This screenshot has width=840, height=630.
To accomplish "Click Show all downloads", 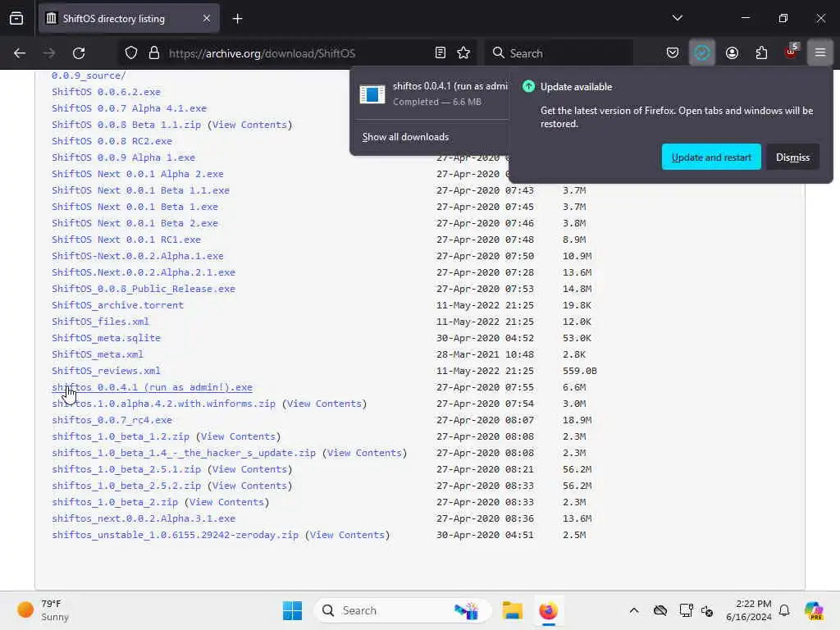I will point(405,137).
